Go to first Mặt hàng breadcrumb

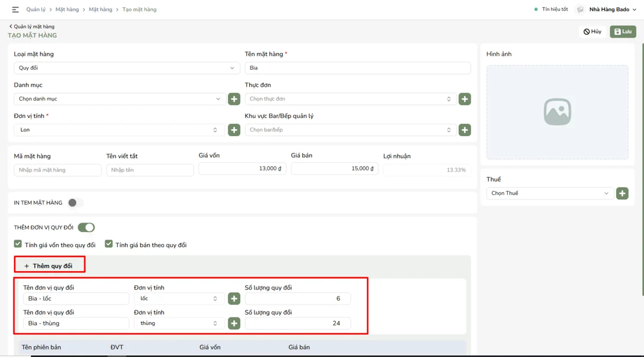pos(67,10)
